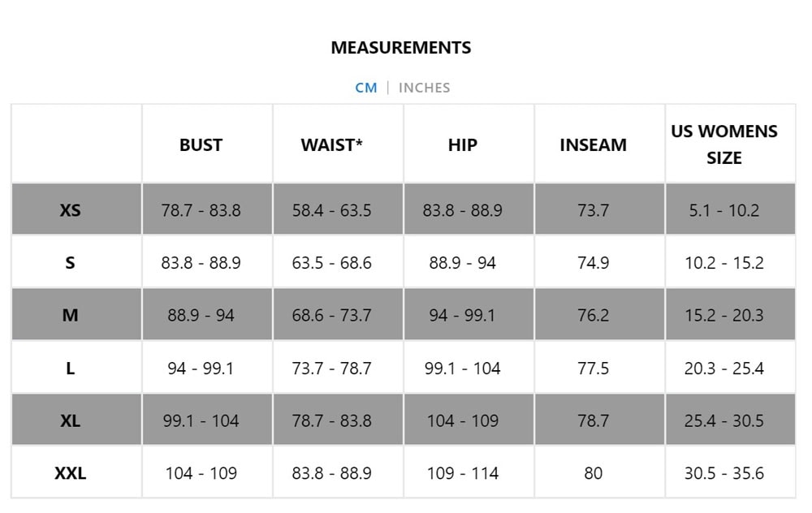The width and height of the screenshot is (812, 513).
Task: Click M waist value 68.6 - 73.7
Action: pos(331,316)
